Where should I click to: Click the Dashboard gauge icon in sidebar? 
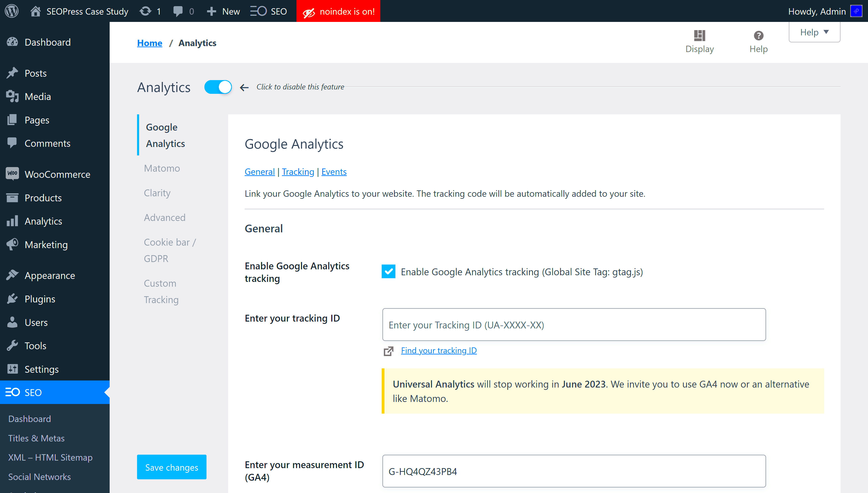coord(12,42)
